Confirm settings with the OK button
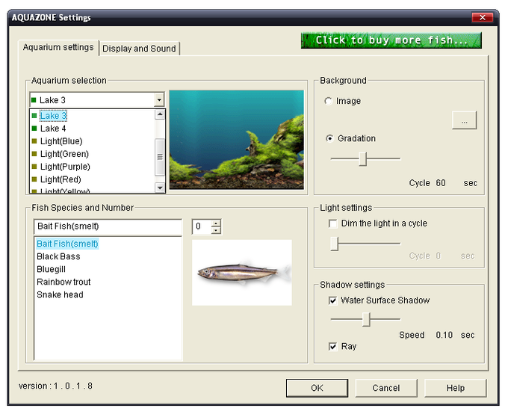This screenshot has width=508, height=420. pyautogui.click(x=317, y=388)
